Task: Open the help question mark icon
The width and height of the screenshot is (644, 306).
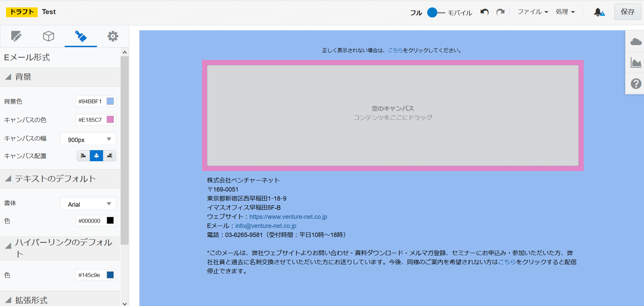Action: pos(636,83)
